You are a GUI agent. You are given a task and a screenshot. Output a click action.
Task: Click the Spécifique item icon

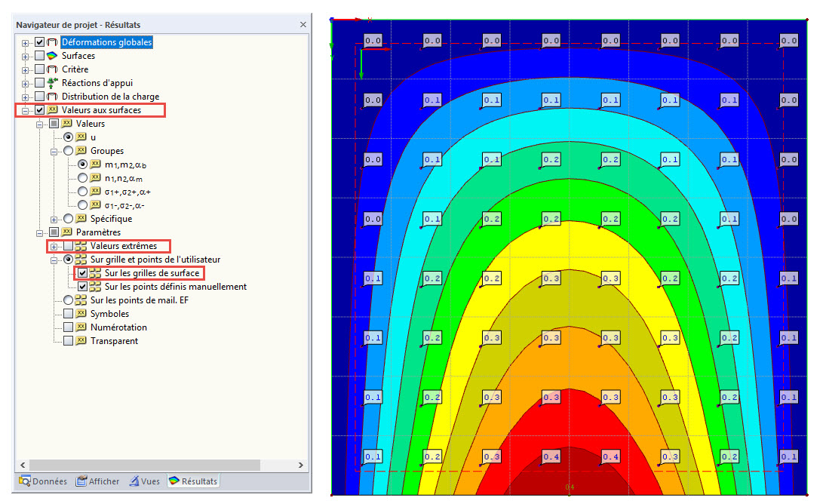(81, 218)
